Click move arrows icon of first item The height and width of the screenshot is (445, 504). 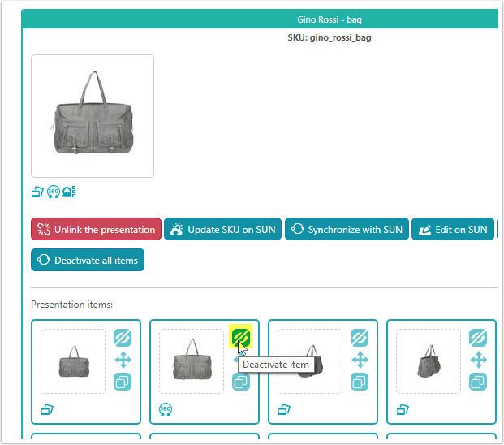[123, 360]
